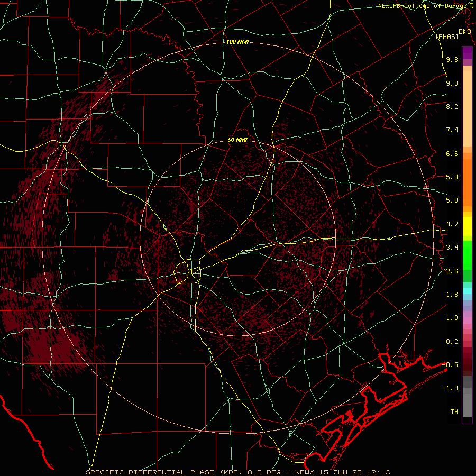Click the purple top segment of the color bar
Screen dimensions: 476x476
[x=467, y=53]
